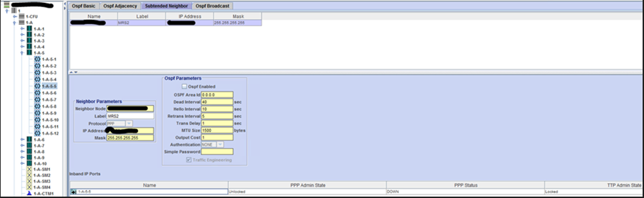Image resolution: width=644 pixels, height=198 pixels.
Task: Click switch module icon 1-A-SM2
Action: point(29,175)
